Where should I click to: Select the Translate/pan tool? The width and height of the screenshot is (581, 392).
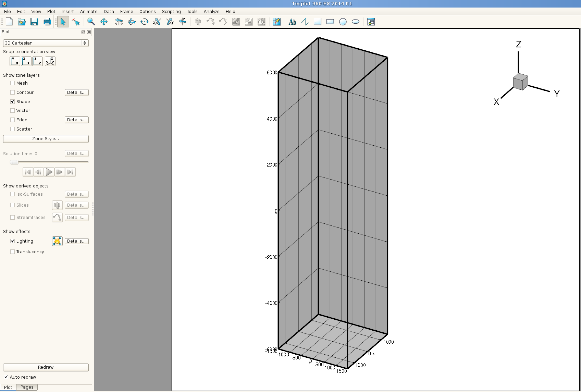click(x=104, y=22)
